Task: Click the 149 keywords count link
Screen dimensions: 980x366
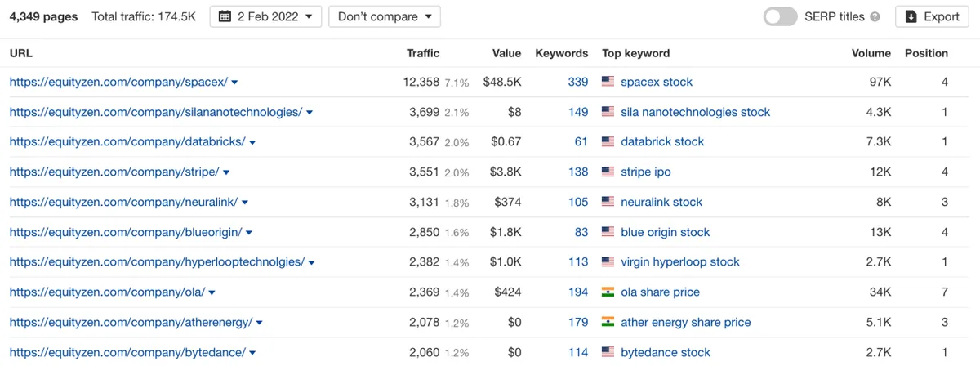Action: coord(578,112)
